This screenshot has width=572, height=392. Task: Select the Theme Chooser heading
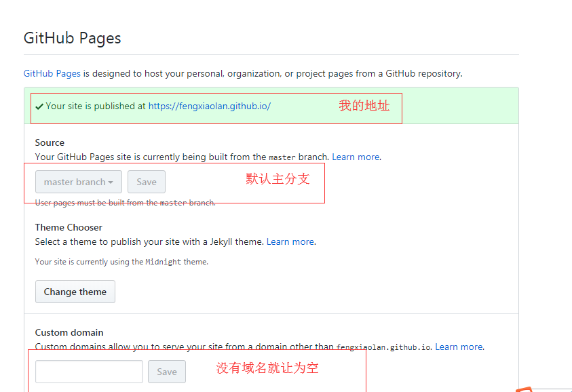(69, 228)
